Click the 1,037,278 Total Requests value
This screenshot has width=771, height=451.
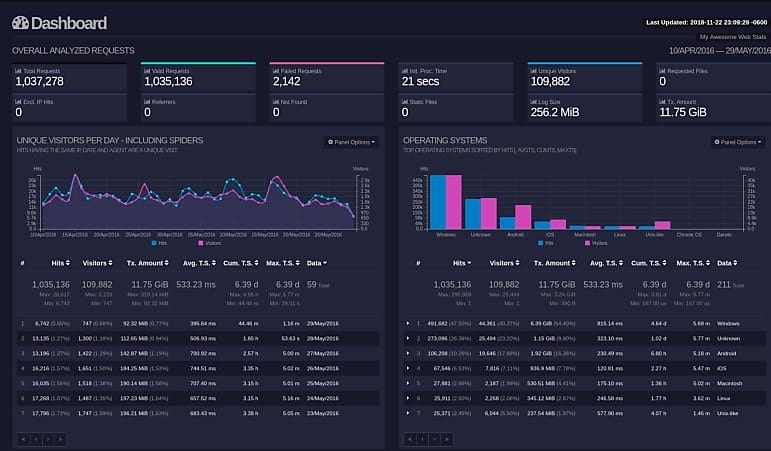point(39,82)
